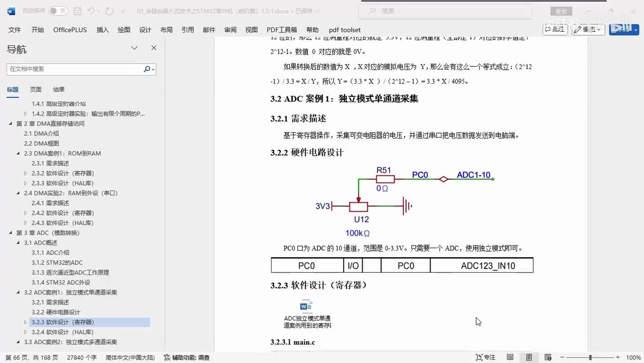Click the Word application icon in title bar
Image resolution: width=644 pixels, height=363 pixels.
[x=11, y=11]
